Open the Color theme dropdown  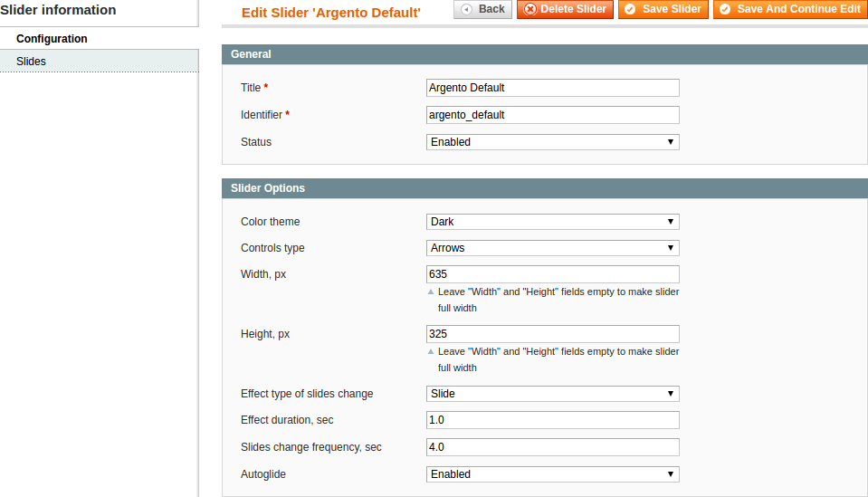552,222
